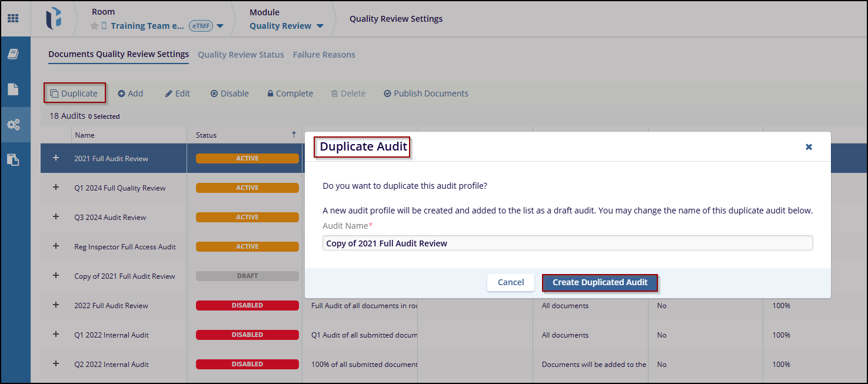868x384 pixels.
Task: Open the Quality Review module dropdown
Action: click(x=320, y=26)
